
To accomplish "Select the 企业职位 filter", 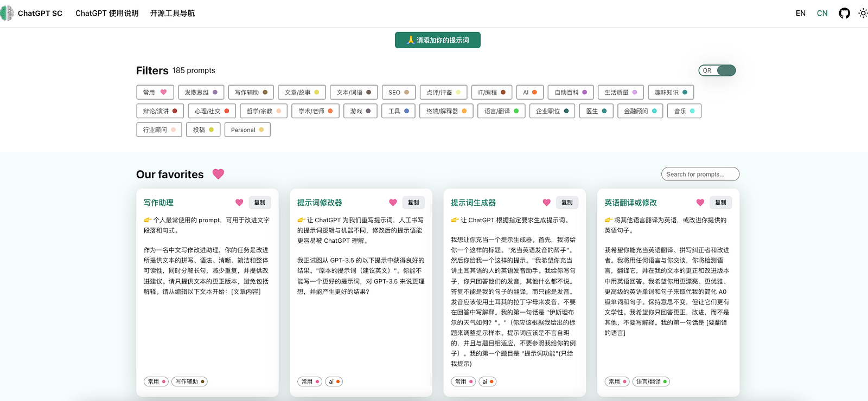I will 552,111.
